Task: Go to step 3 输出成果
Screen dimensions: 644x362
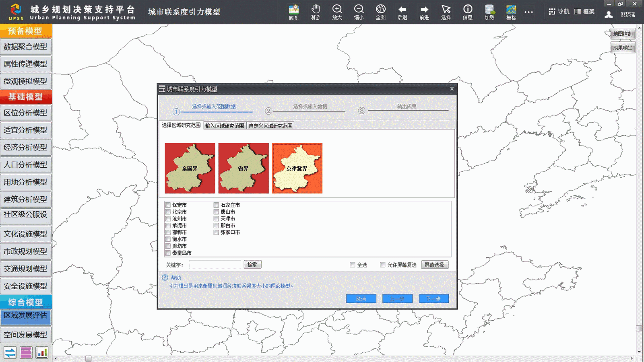Action: [x=407, y=107]
